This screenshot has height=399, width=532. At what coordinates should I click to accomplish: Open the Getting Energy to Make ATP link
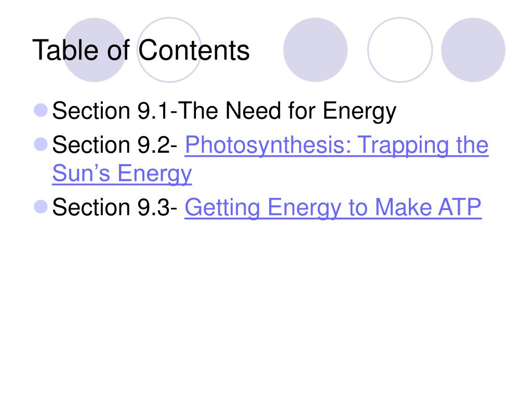(333, 207)
